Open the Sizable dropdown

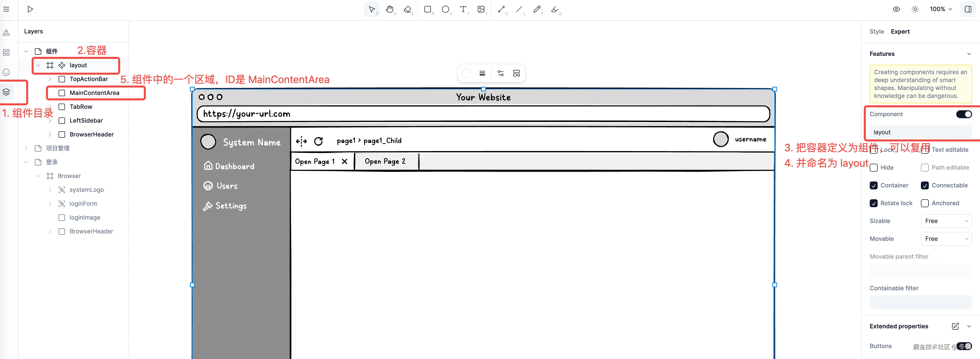[x=946, y=221]
